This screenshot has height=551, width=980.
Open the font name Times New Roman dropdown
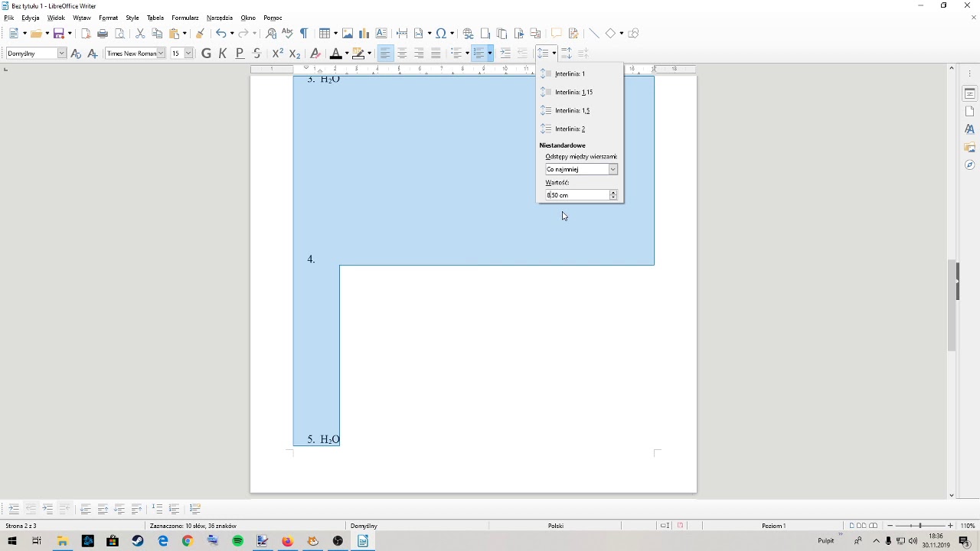pos(161,53)
